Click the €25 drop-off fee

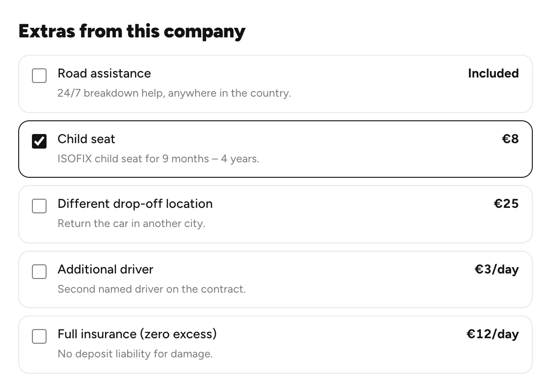pos(506,204)
